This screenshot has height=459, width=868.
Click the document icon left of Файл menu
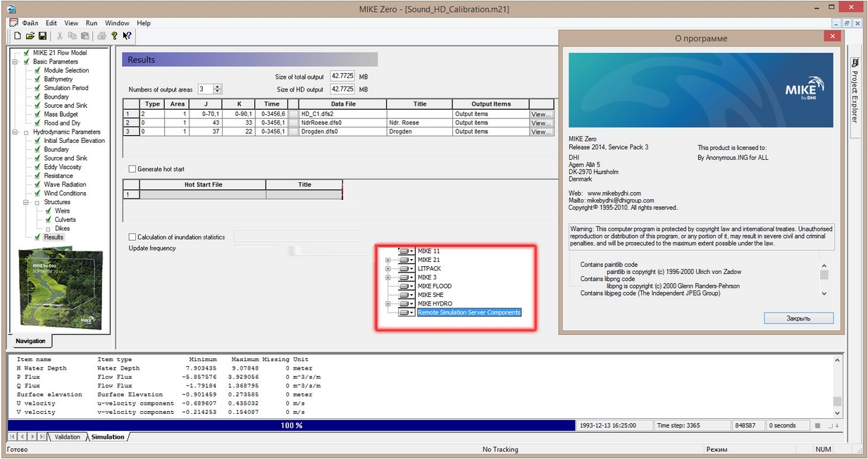13,23
